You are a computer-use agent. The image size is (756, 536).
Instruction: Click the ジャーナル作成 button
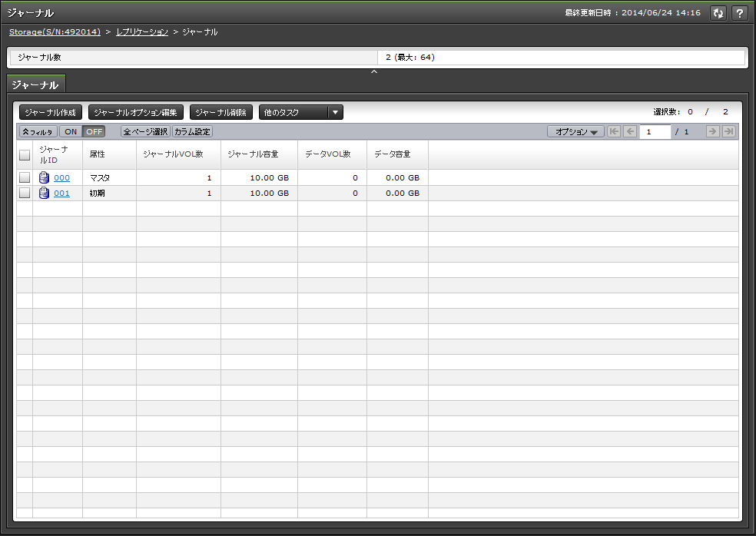coord(51,112)
